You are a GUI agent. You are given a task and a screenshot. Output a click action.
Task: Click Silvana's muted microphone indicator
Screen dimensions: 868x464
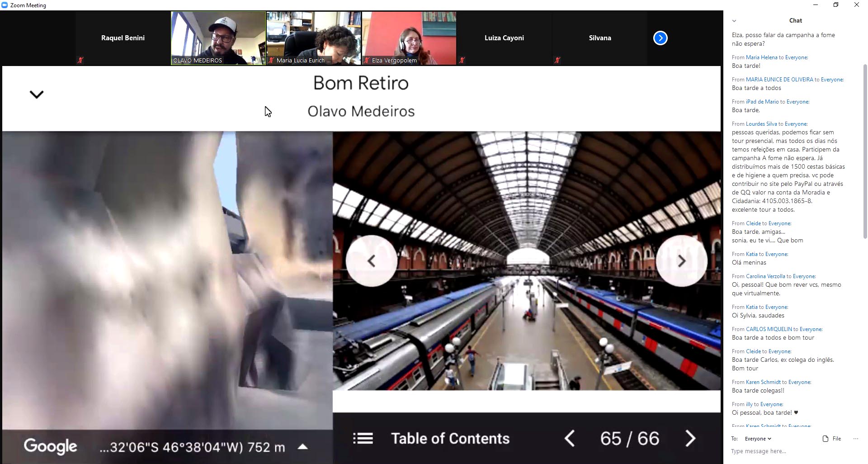557,60
